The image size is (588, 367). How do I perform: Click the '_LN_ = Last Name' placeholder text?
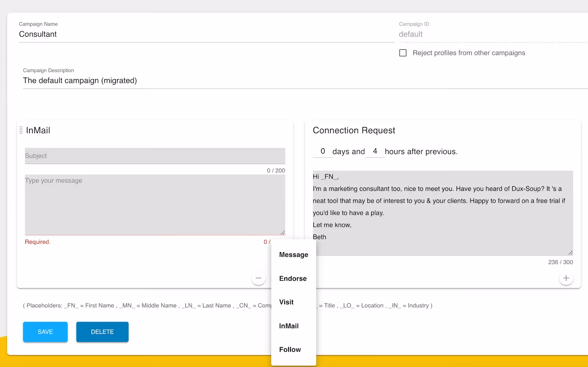[206, 305]
